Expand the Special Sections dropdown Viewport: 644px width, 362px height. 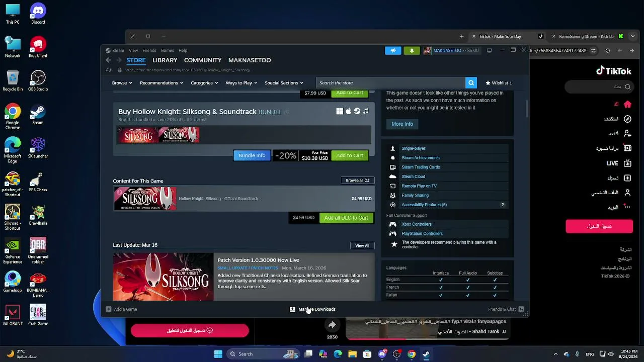pyautogui.click(x=284, y=83)
